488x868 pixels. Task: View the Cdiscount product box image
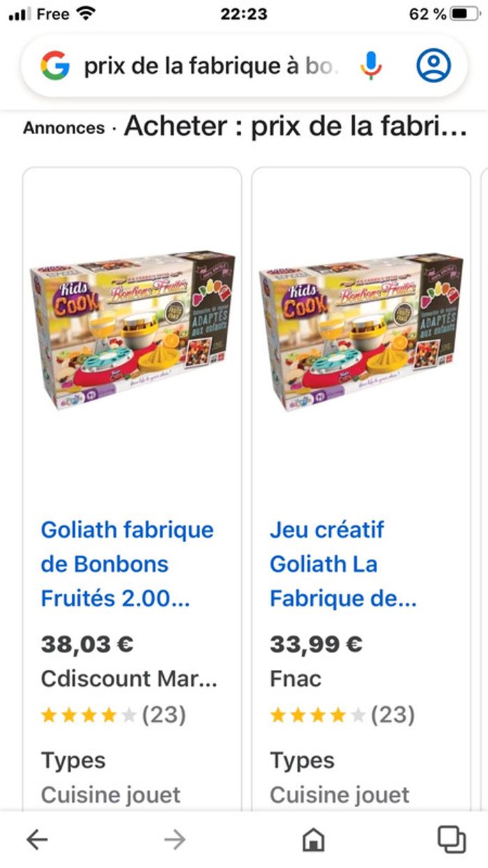click(x=132, y=332)
